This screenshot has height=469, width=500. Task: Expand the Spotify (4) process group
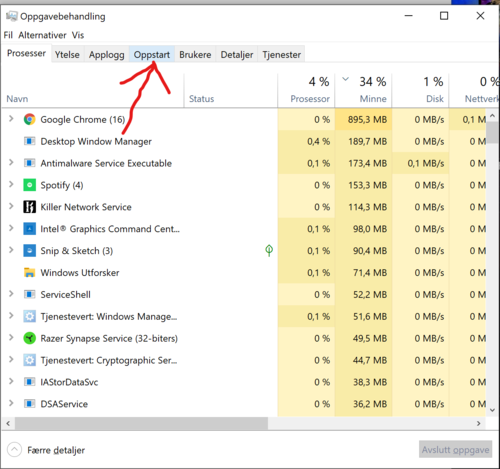11,184
